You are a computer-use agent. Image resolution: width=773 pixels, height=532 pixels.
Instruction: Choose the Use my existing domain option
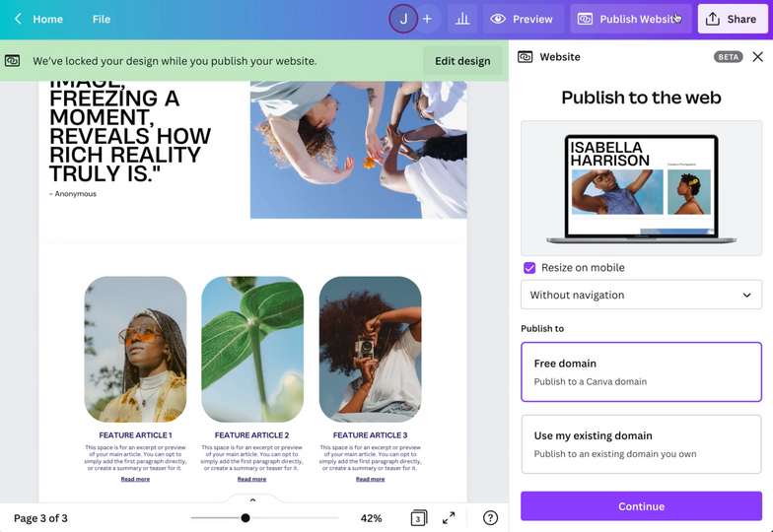(641, 444)
